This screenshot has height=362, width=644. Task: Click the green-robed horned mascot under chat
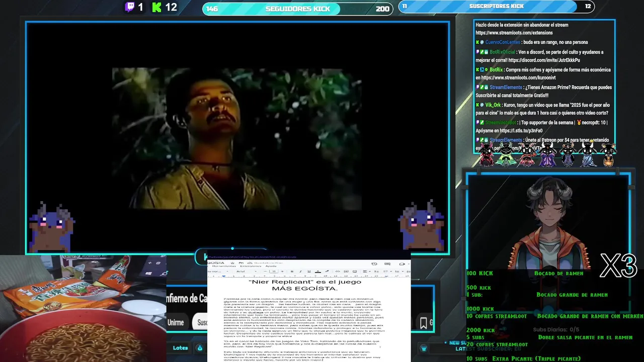coord(506,154)
